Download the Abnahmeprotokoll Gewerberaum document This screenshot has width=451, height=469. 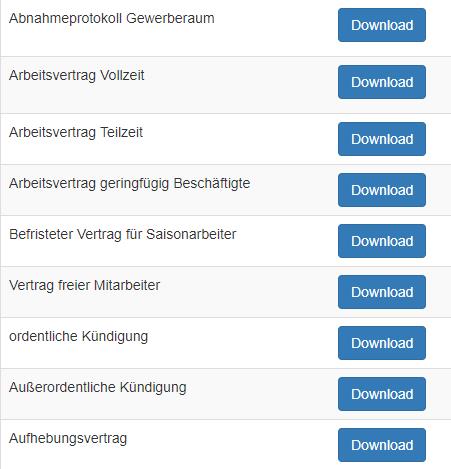tap(382, 25)
